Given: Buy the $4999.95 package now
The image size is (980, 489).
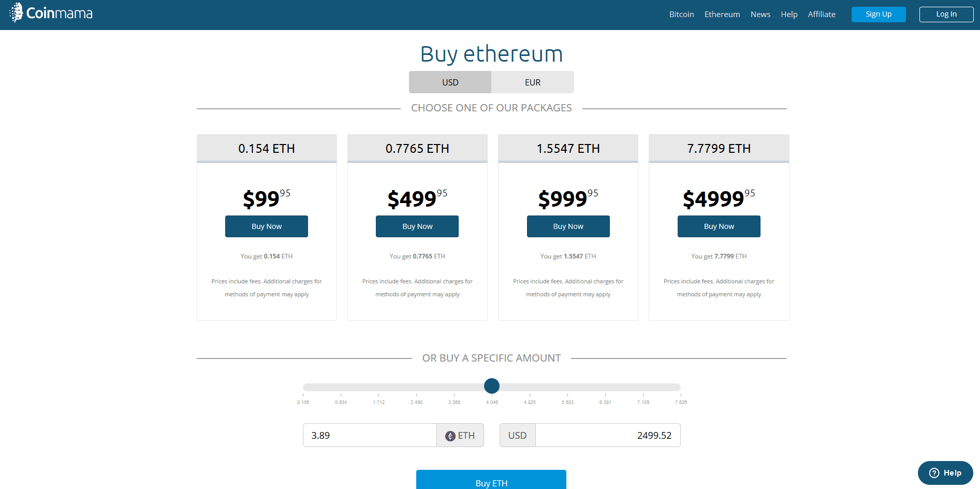Looking at the screenshot, I should (x=719, y=226).
